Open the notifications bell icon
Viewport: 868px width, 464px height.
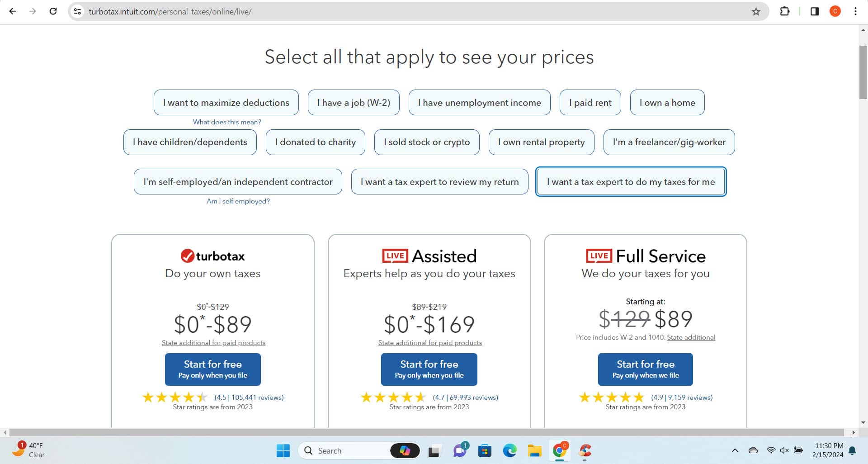[853, 450]
